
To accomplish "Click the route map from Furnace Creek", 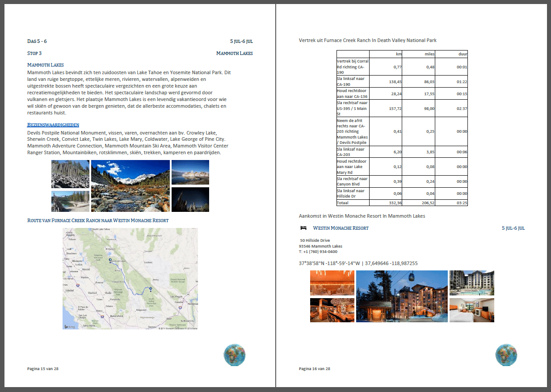I will (x=130, y=279).
